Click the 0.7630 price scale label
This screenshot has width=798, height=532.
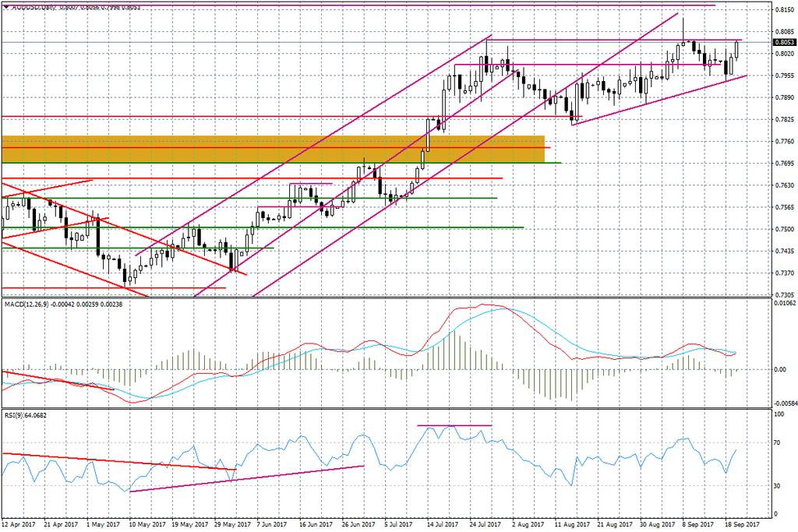point(786,185)
